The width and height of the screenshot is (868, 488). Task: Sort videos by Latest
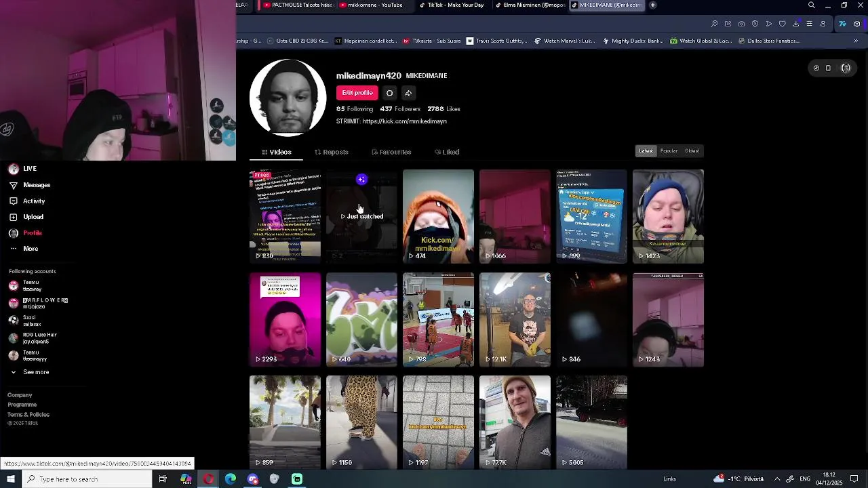(x=646, y=150)
